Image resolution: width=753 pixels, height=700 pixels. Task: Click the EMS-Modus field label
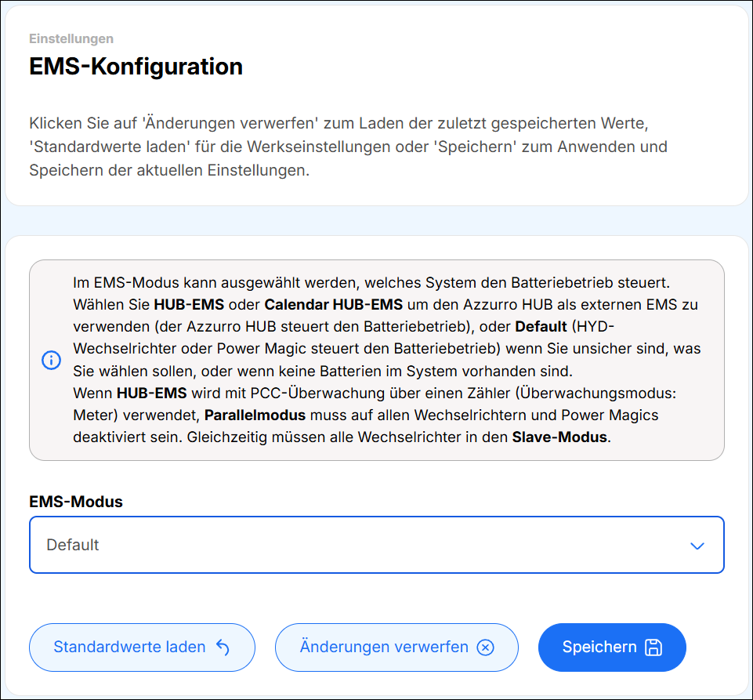[x=76, y=502]
